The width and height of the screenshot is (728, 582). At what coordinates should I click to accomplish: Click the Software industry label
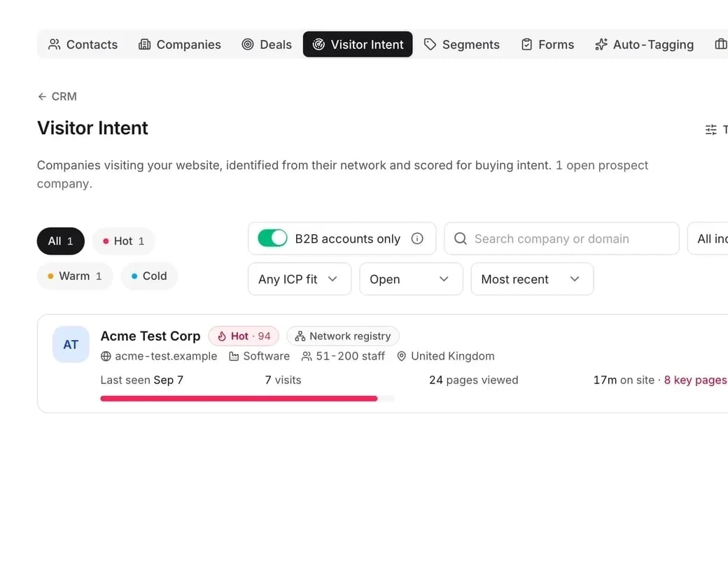click(x=267, y=356)
